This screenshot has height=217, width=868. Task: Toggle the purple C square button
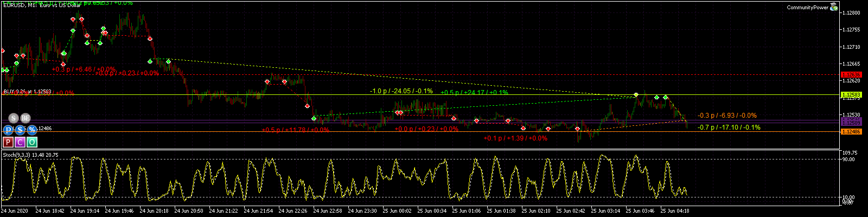(x=20, y=142)
